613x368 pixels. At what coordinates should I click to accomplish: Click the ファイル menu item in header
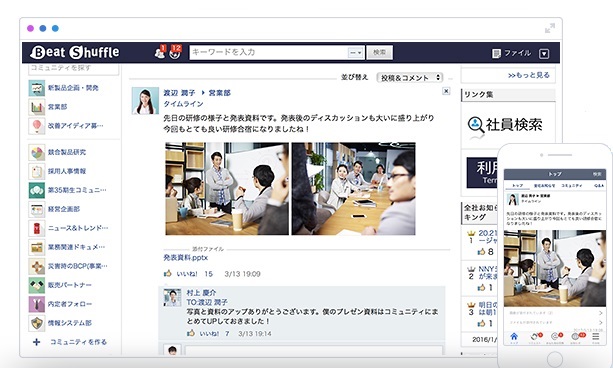click(512, 53)
